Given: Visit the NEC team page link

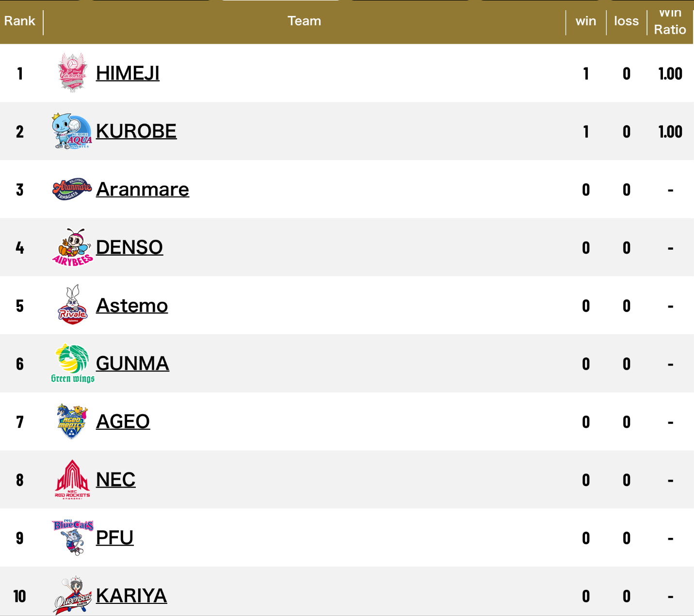Looking at the screenshot, I should [x=115, y=480].
